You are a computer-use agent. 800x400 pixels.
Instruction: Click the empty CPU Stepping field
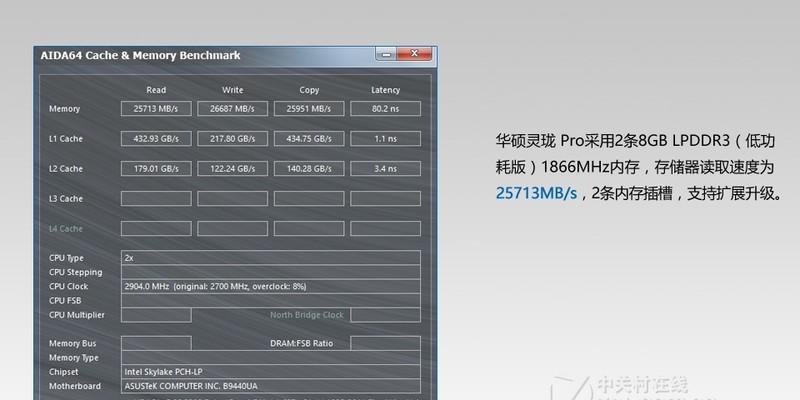271,272
